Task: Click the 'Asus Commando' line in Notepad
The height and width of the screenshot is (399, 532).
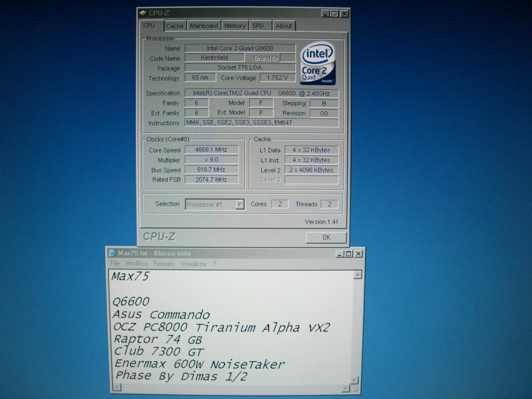Action: pyautogui.click(x=161, y=315)
